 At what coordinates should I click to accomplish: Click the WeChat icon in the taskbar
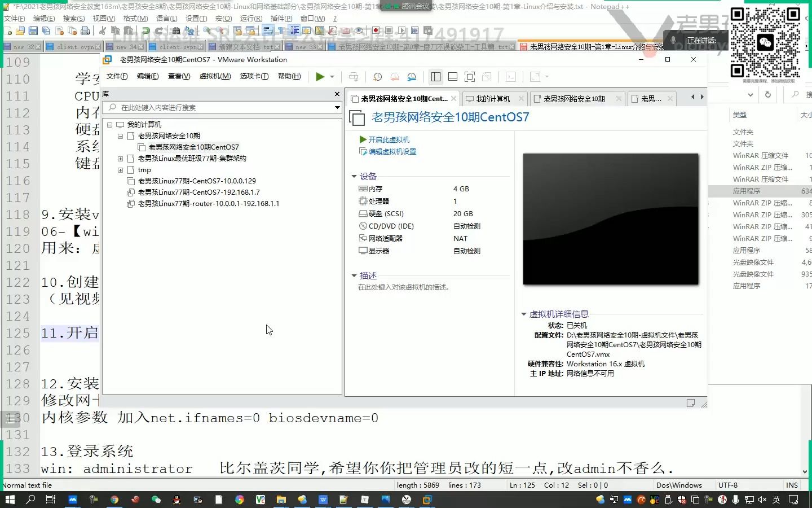click(x=156, y=500)
